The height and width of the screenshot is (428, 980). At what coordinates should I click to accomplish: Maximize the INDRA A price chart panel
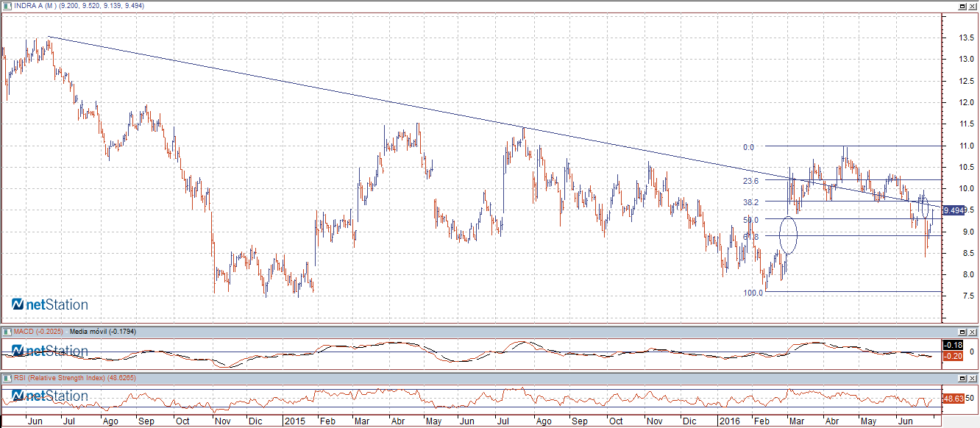pyautogui.click(x=962, y=6)
